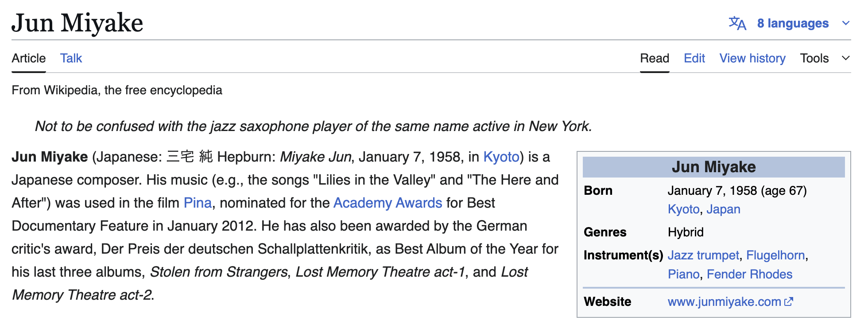Viewport: 868px width, 332px height.
Task: Open the Fender Rhodes link
Action: point(749,274)
